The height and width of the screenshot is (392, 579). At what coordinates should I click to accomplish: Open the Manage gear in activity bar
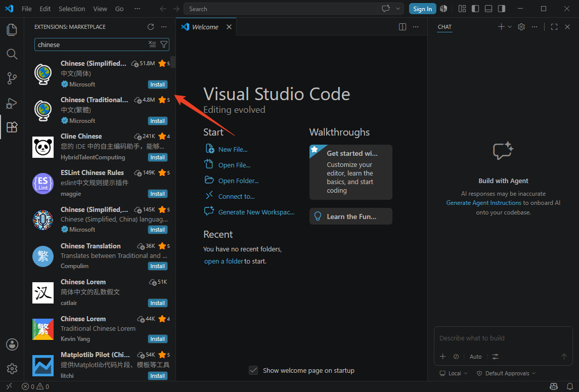(12, 368)
